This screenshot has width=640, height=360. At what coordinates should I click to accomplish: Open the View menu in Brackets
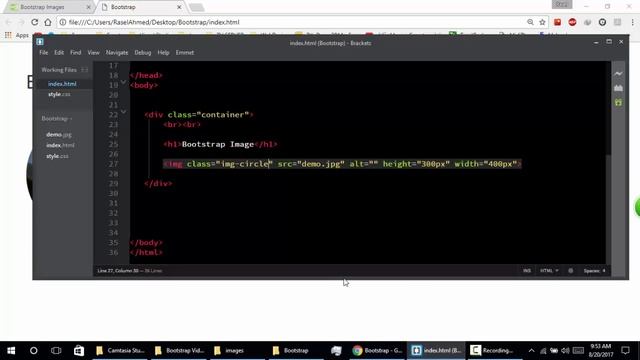pyautogui.click(x=93, y=53)
